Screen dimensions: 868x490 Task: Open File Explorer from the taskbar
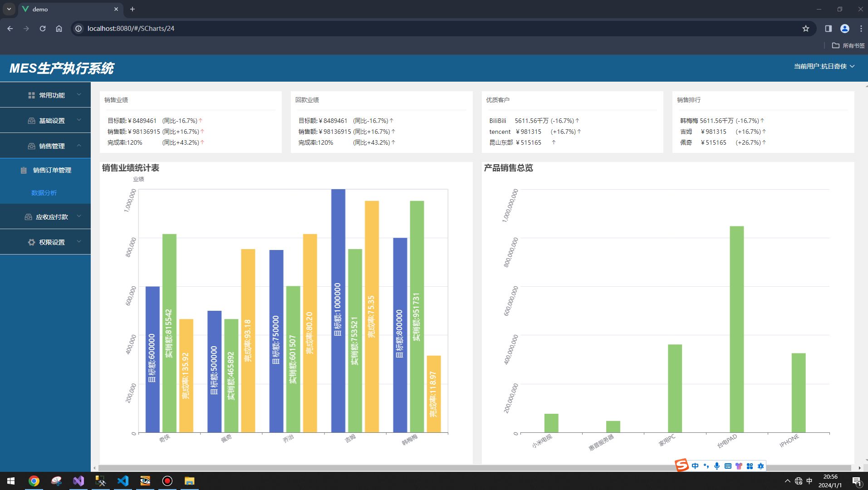[x=189, y=481]
